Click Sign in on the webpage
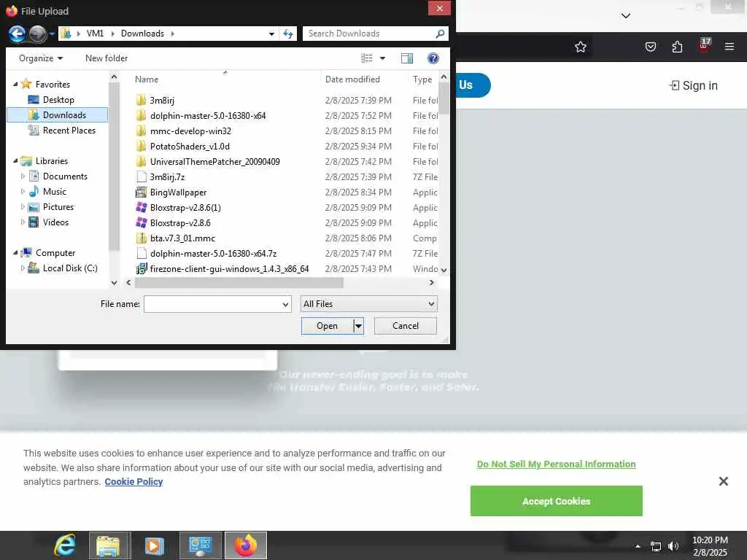The image size is (747, 560). coord(693,86)
